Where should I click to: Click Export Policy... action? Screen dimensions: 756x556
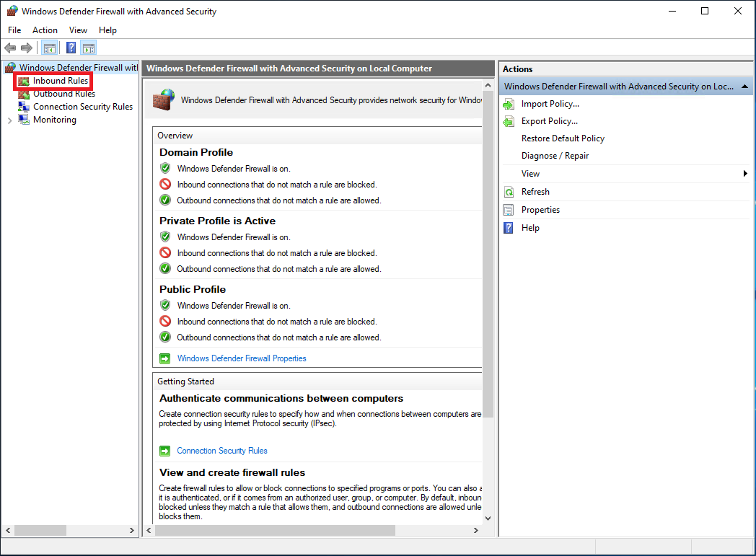click(x=549, y=121)
